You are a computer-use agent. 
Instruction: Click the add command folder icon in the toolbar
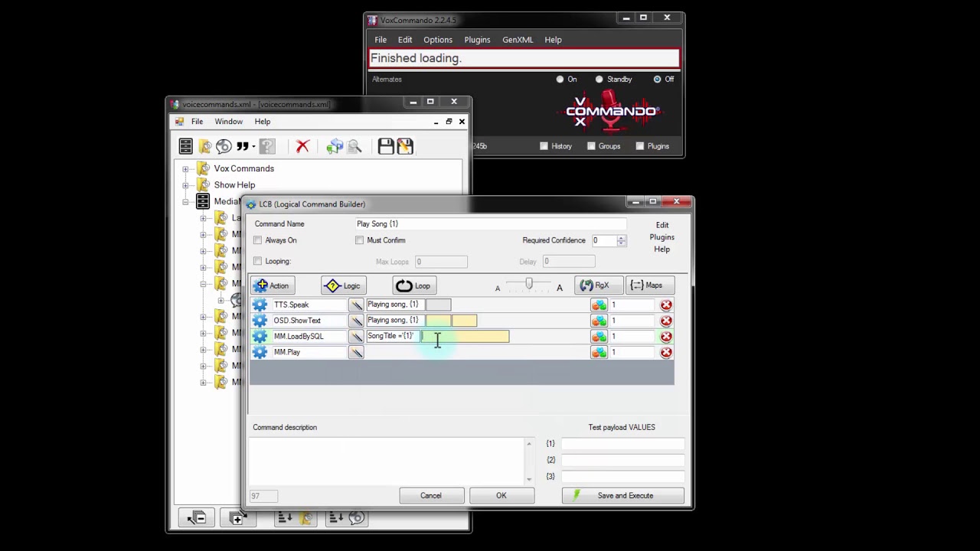click(204, 146)
